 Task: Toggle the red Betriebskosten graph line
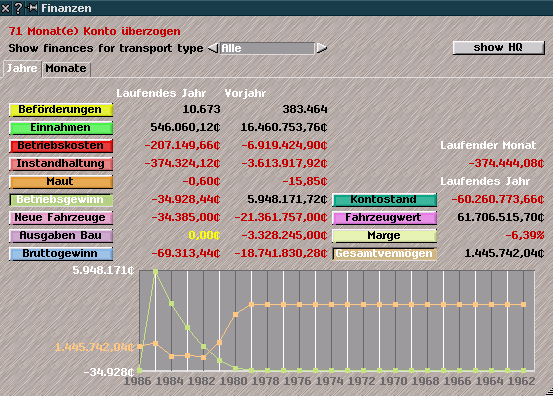[61, 146]
